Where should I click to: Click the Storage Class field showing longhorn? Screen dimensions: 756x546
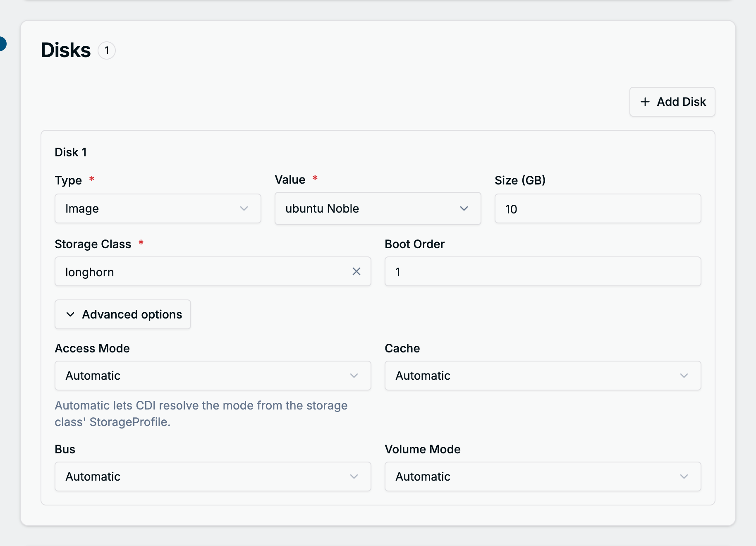pyautogui.click(x=213, y=271)
